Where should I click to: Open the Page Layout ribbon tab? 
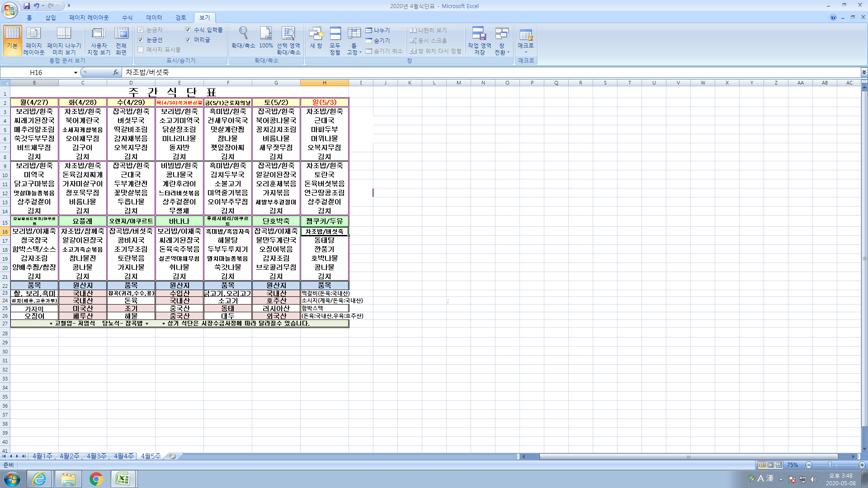click(x=89, y=18)
